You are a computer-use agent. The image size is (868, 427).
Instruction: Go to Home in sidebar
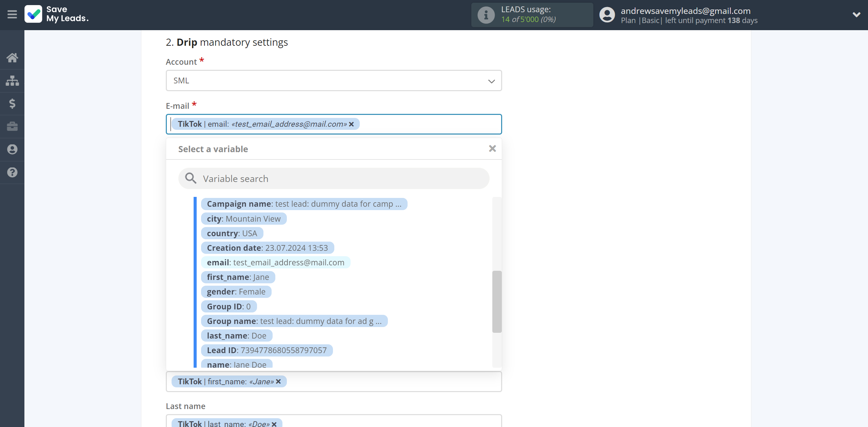tap(12, 58)
